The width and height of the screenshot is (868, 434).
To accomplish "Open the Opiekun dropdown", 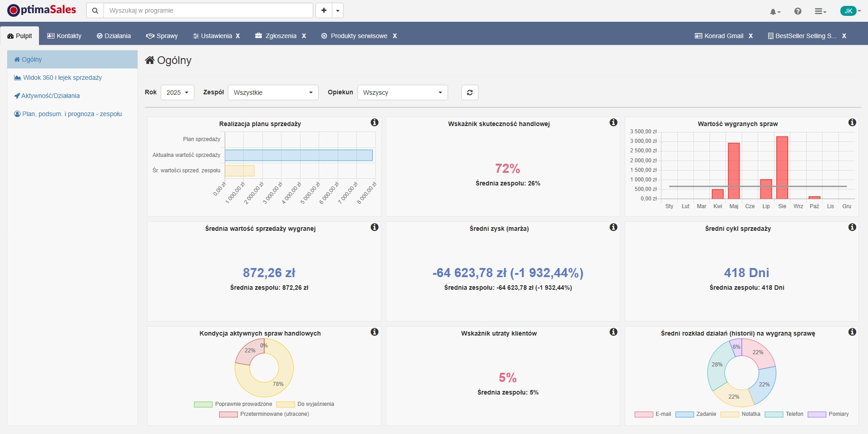I will pyautogui.click(x=402, y=92).
